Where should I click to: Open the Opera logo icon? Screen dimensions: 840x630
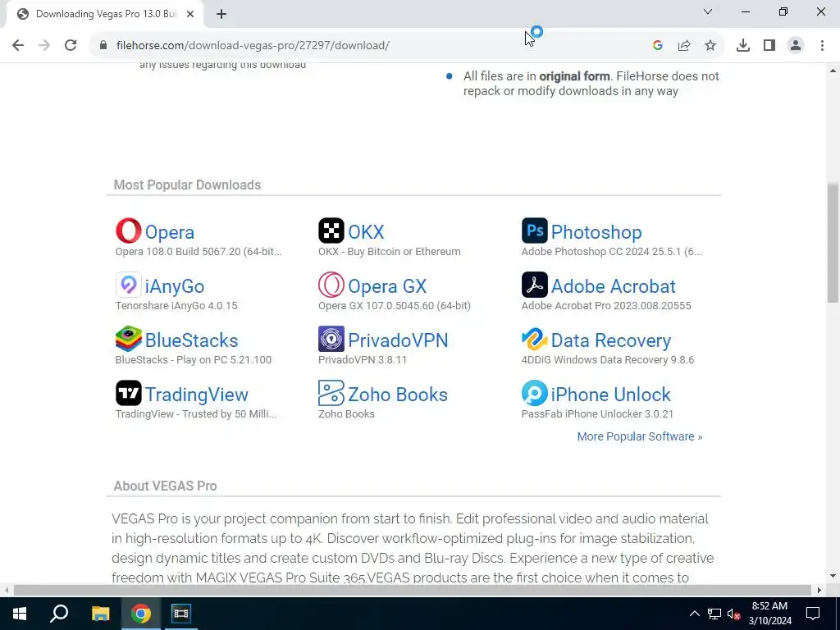(x=129, y=231)
